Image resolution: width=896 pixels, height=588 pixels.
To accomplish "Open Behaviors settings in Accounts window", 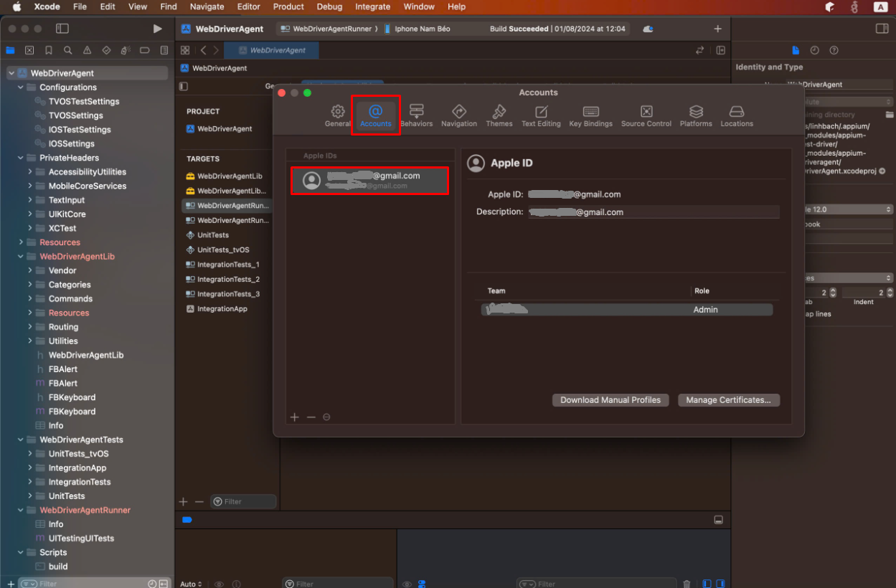I will click(x=417, y=115).
